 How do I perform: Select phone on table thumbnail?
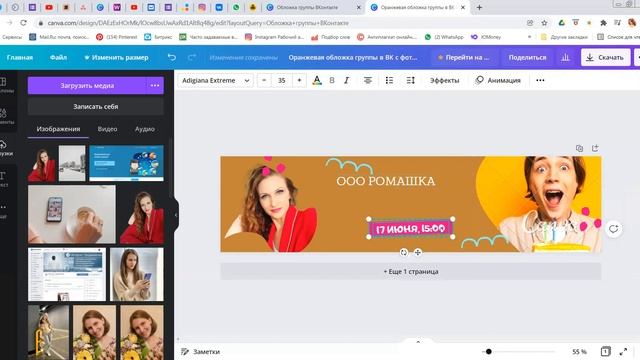pos(72,215)
